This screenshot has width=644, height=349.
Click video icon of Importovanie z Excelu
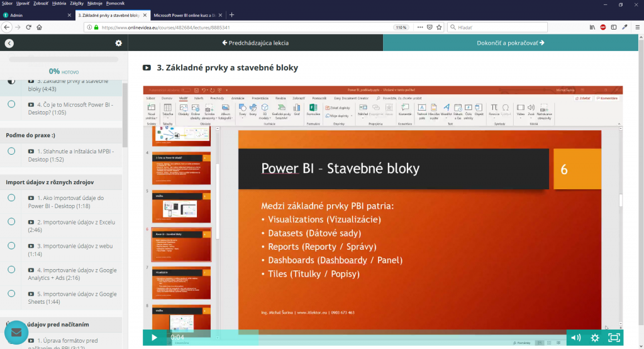31,222
